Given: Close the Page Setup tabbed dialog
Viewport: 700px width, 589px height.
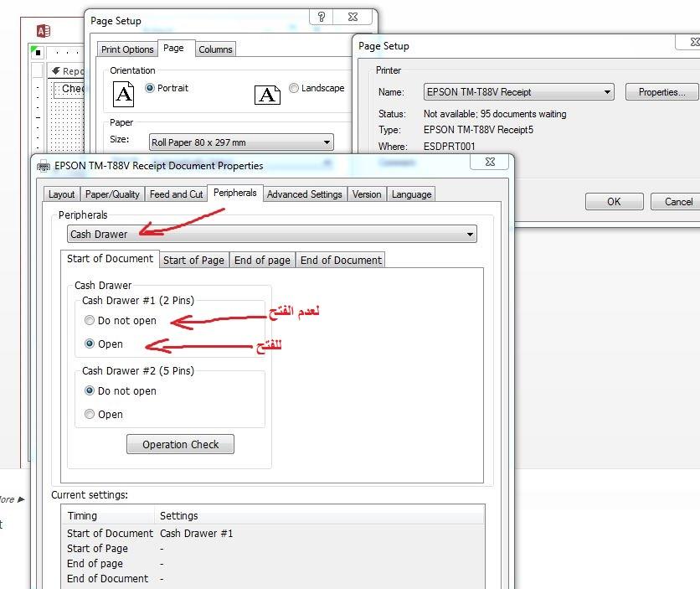Looking at the screenshot, I should [x=353, y=17].
